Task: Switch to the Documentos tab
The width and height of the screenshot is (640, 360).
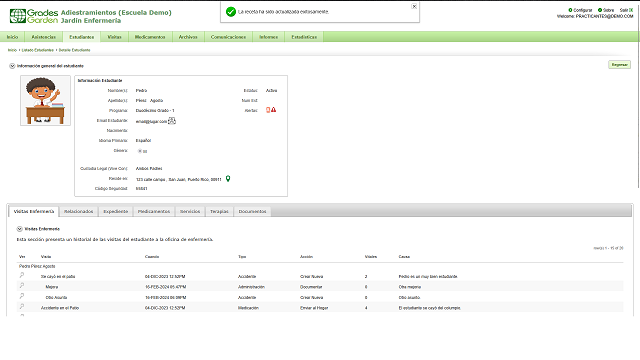Action: (252, 211)
